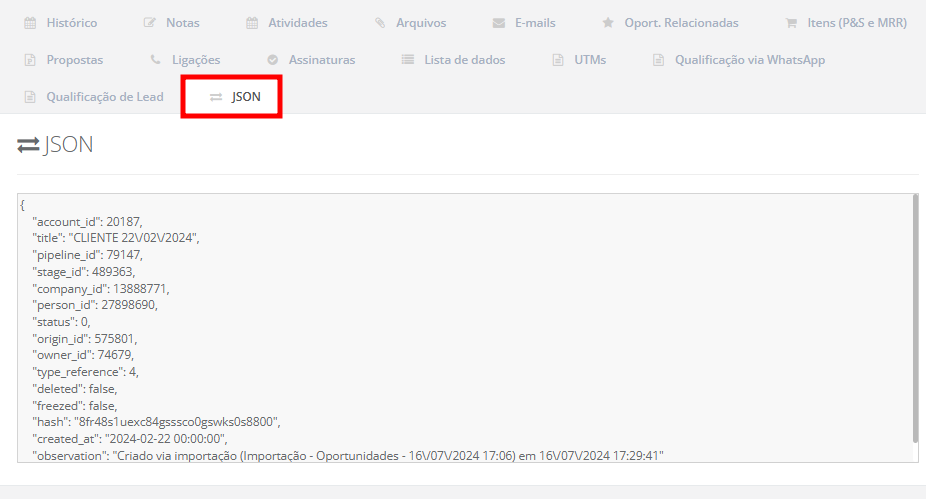Click the edit icon next to Notas
Screen dimensions: 926x499
click(x=150, y=22)
